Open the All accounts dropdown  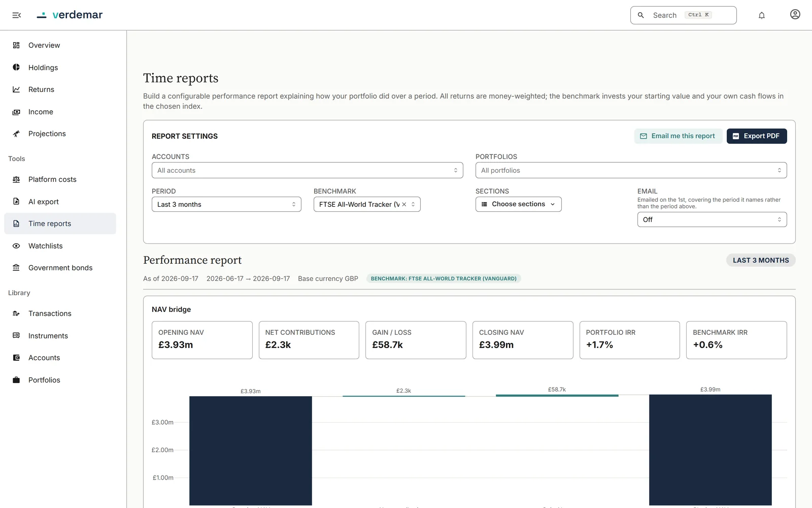307,170
